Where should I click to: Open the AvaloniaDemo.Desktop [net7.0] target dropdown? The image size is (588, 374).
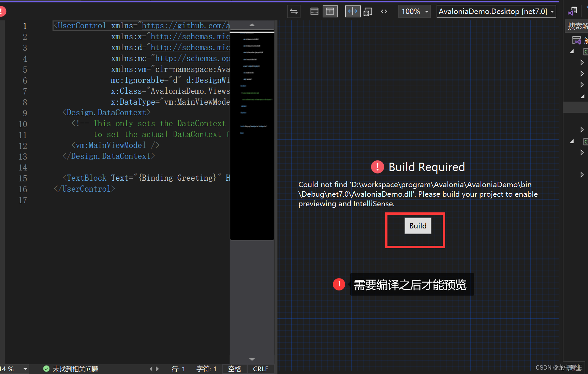(x=496, y=11)
